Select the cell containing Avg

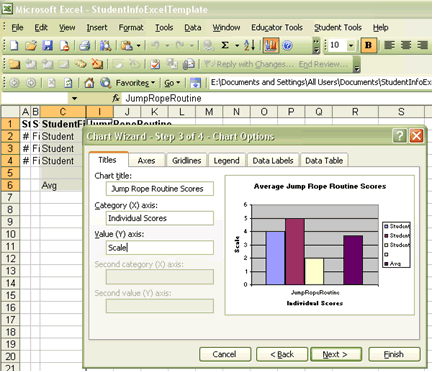pyautogui.click(x=61, y=185)
